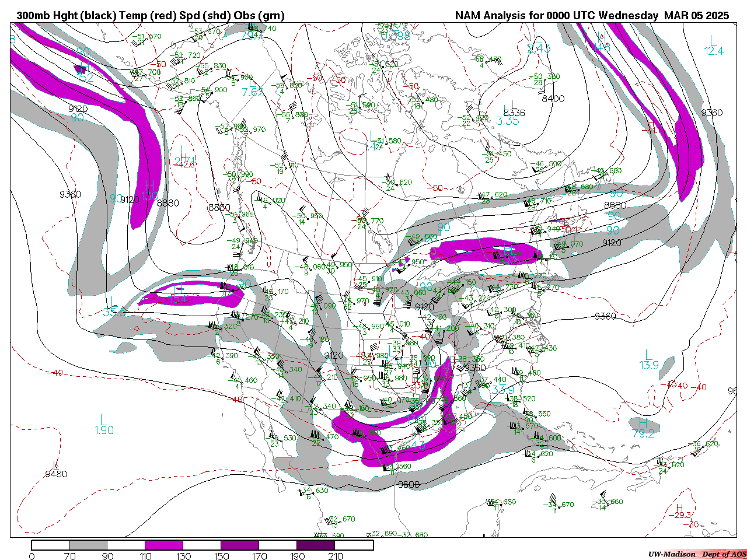Select the magenta 110–130 legend swatch
Screen dimensions: 747x560
[x=164, y=545]
